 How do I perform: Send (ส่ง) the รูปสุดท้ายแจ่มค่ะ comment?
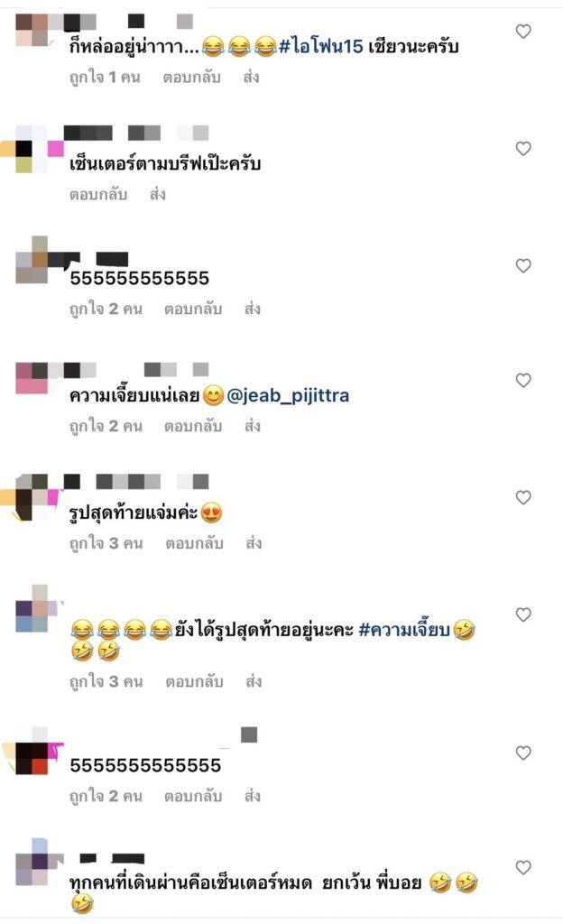[254, 543]
